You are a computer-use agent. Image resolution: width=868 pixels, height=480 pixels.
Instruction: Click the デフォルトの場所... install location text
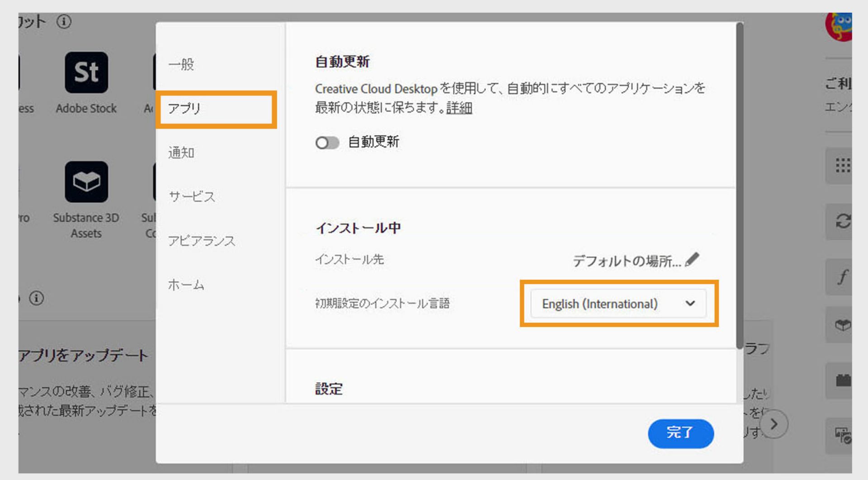[x=627, y=261]
